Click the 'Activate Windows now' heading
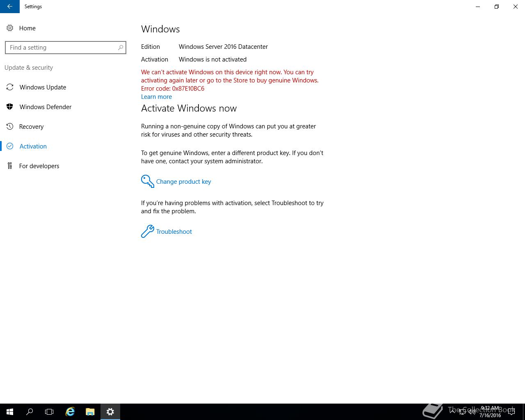Screen dimensions: 525x420 pyautogui.click(x=189, y=108)
